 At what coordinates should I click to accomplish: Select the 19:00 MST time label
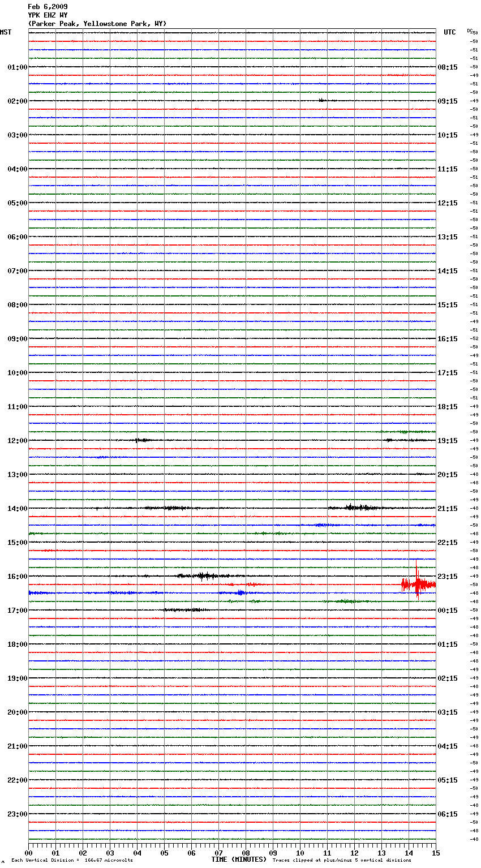pos(18,678)
